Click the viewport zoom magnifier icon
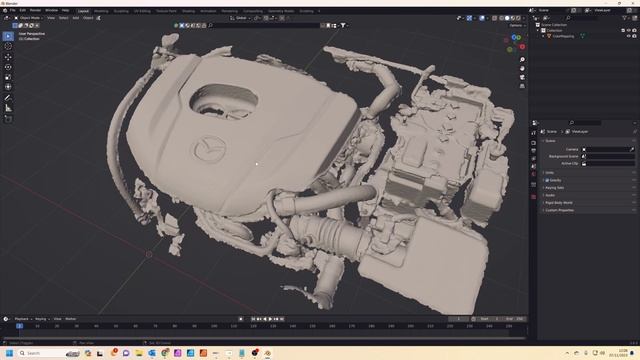 (x=522, y=60)
